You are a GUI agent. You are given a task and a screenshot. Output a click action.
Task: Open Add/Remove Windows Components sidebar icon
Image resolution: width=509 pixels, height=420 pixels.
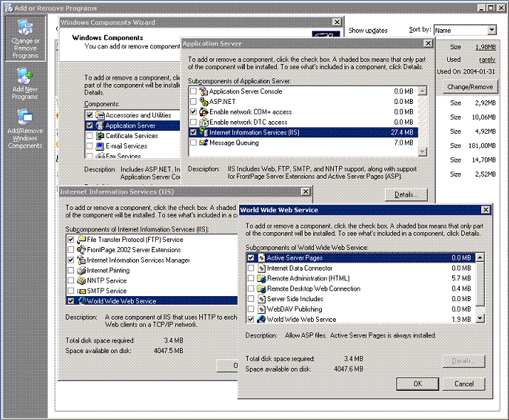(x=25, y=117)
